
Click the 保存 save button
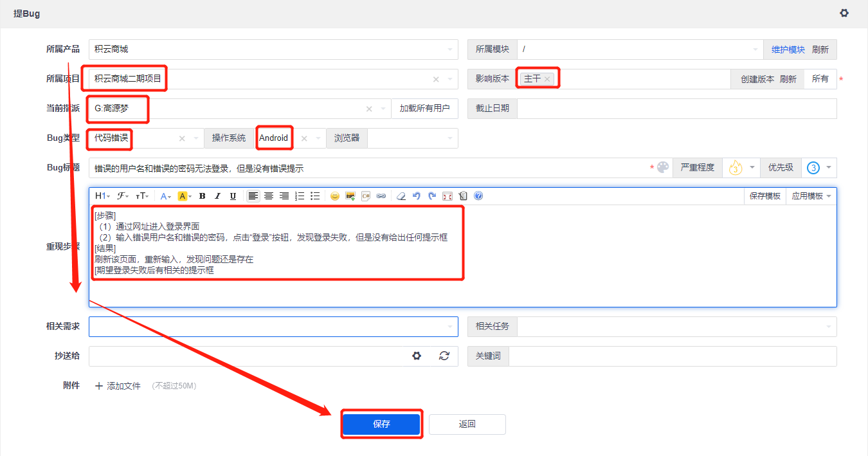click(x=381, y=424)
